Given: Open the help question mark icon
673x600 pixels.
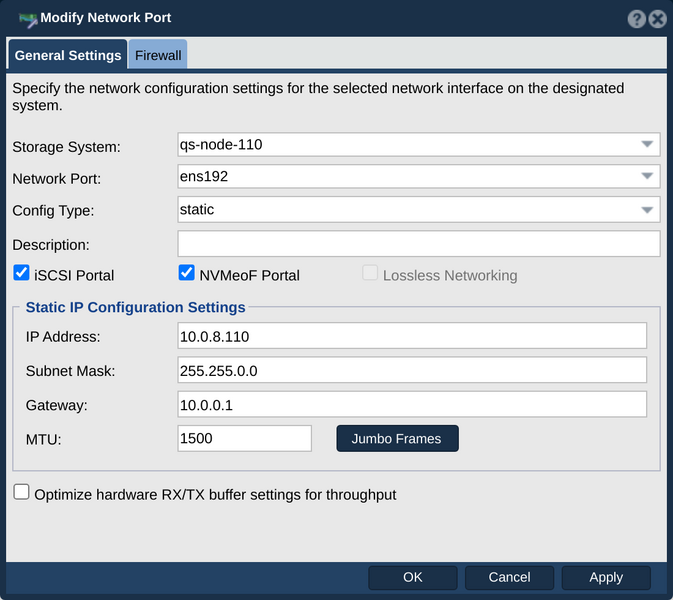Looking at the screenshot, I should click(x=637, y=19).
